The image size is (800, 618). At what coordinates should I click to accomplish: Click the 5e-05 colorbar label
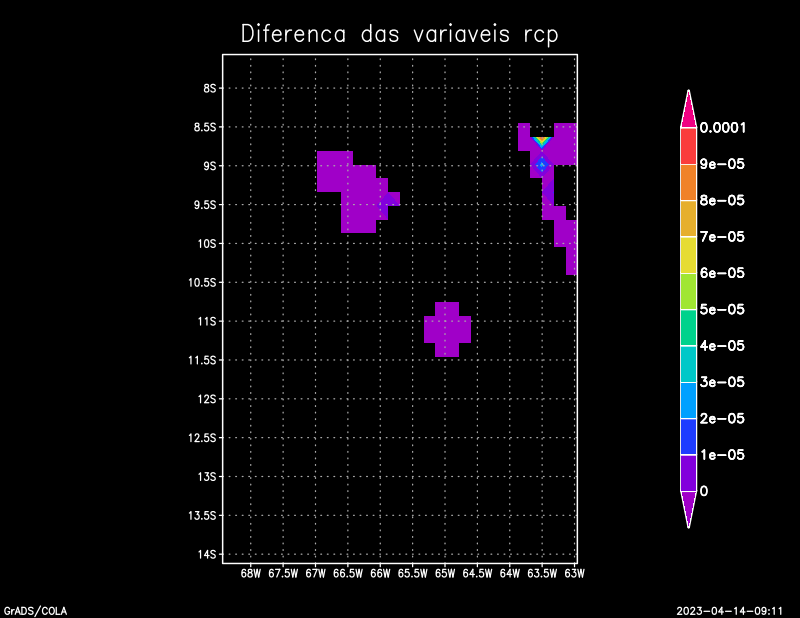pos(721,309)
